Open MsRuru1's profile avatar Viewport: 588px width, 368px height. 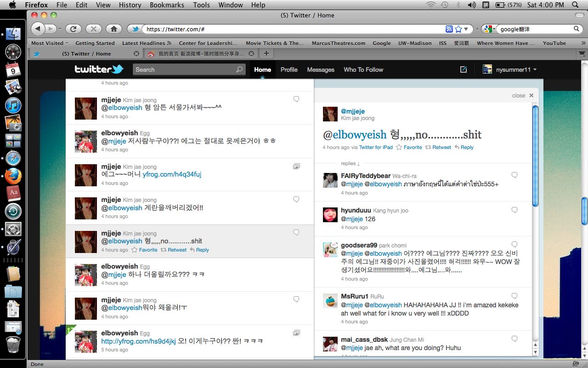pyautogui.click(x=330, y=301)
